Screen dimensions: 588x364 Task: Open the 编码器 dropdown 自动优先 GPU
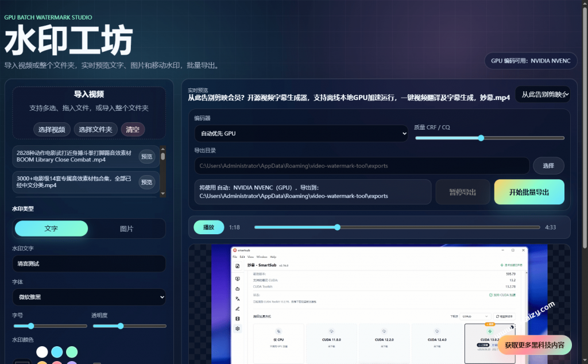(x=301, y=133)
